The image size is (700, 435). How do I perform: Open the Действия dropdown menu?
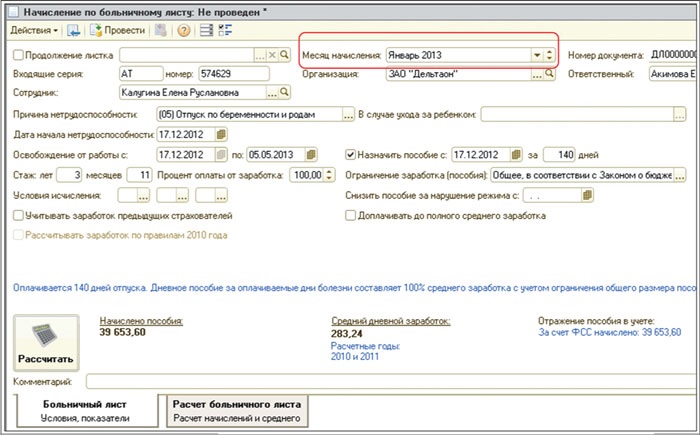pyautogui.click(x=33, y=31)
